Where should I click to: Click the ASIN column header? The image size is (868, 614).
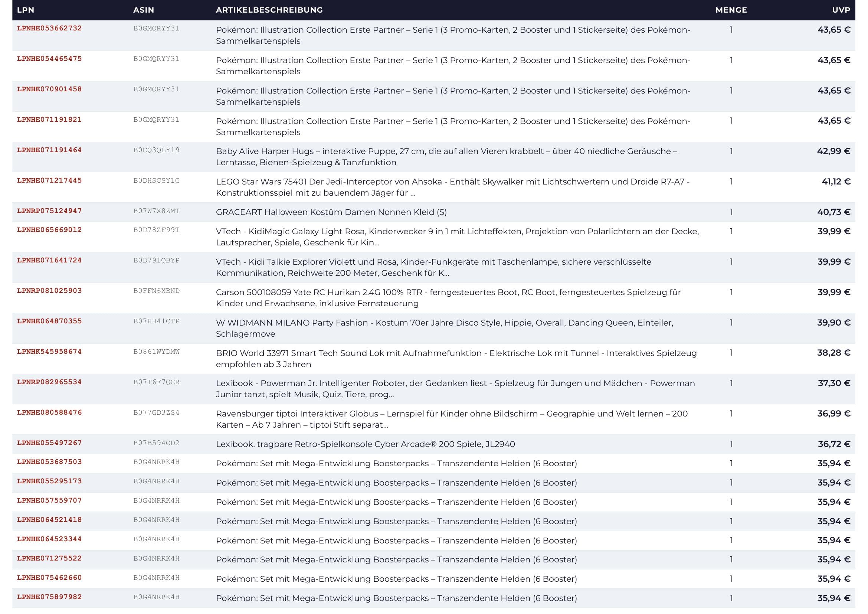144,10
